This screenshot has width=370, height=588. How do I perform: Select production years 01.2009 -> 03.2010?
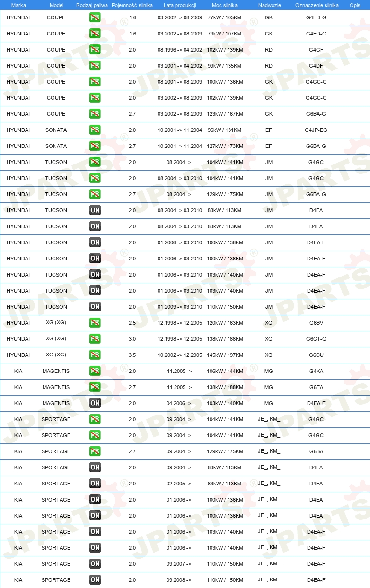click(180, 307)
